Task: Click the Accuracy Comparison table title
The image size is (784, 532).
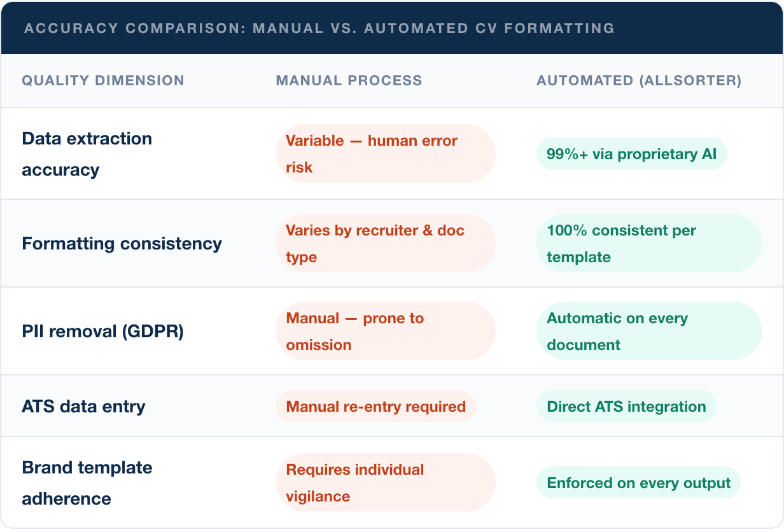Action: pos(319,29)
